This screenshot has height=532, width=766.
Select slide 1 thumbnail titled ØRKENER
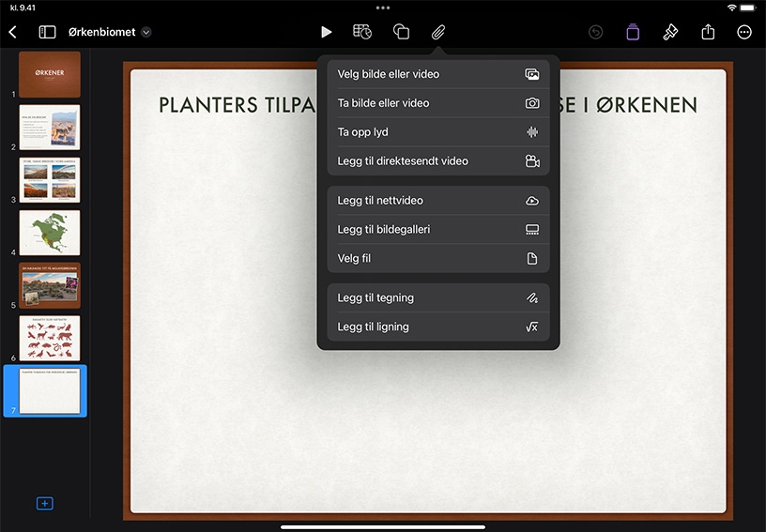point(50,75)
